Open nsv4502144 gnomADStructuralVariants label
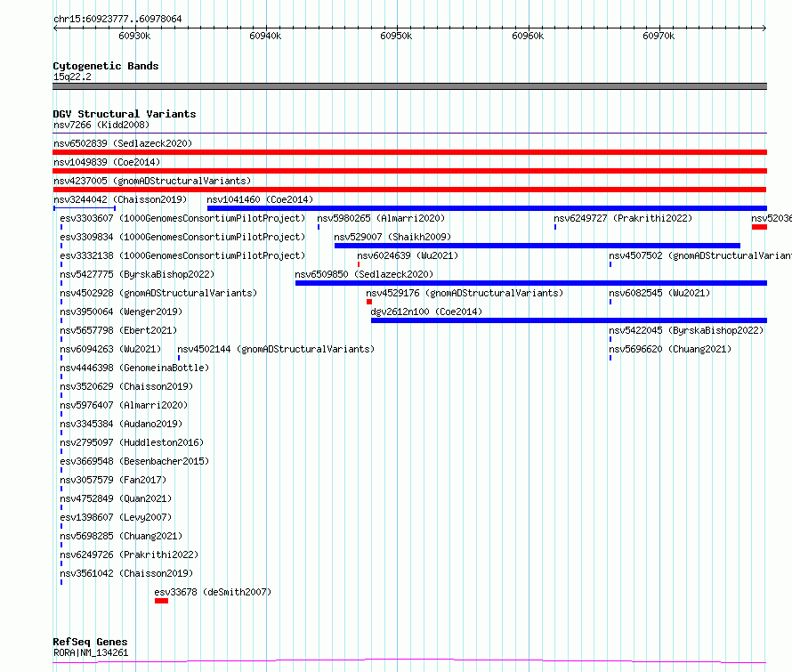The height and width of the screenshot is (672, 792). 276,349
